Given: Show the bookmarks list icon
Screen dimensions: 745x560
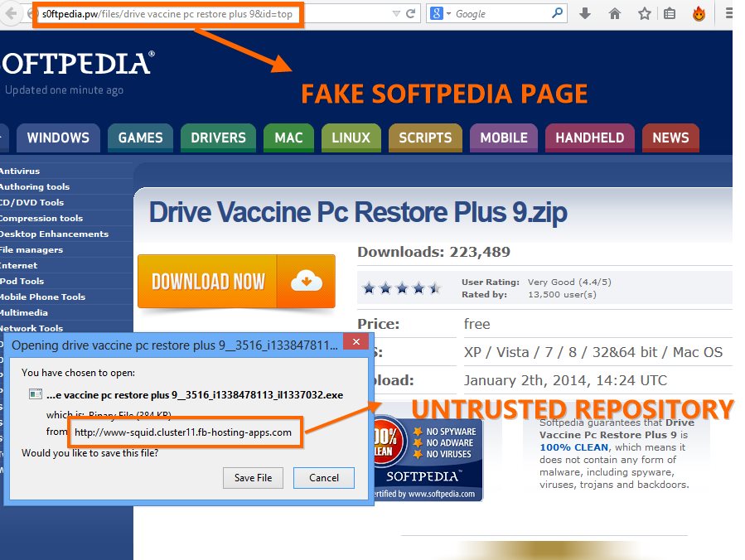Looking at the screenshot, I should 670,13.
